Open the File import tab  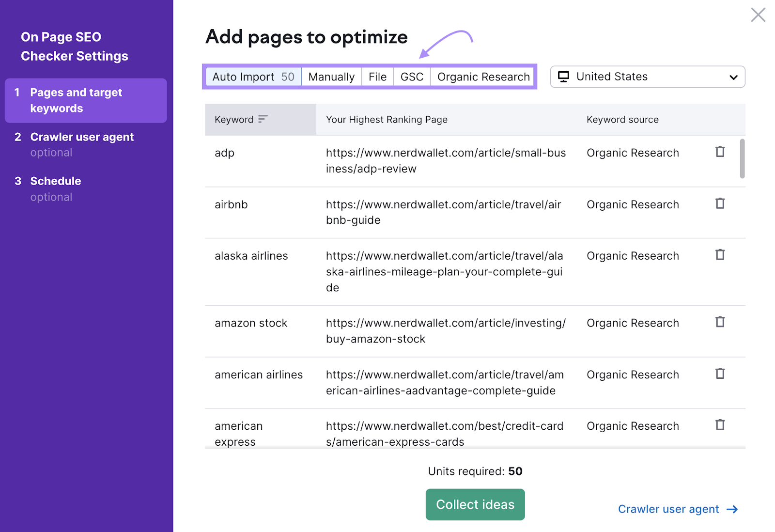coord(377,76)
